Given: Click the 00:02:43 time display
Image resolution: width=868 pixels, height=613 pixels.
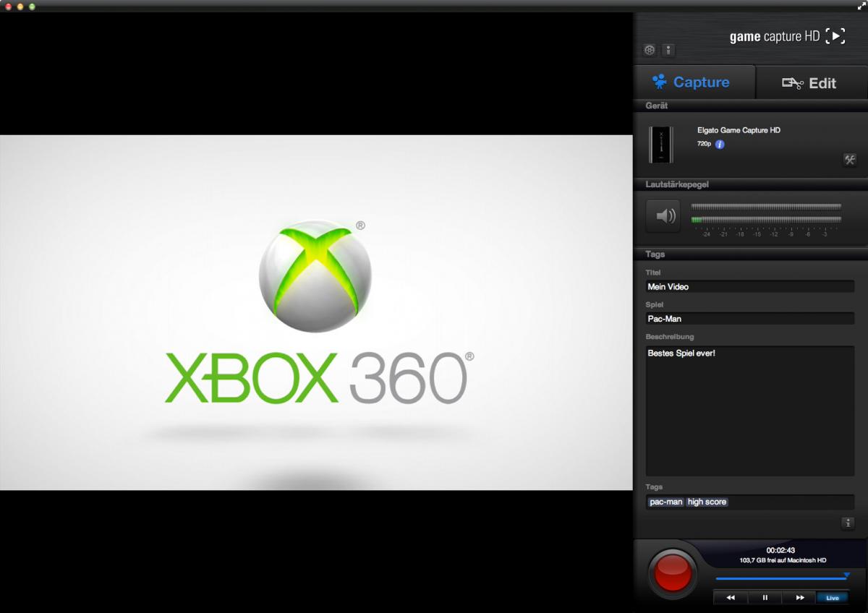Looking at the screenshot, I should tap(780, 550).
